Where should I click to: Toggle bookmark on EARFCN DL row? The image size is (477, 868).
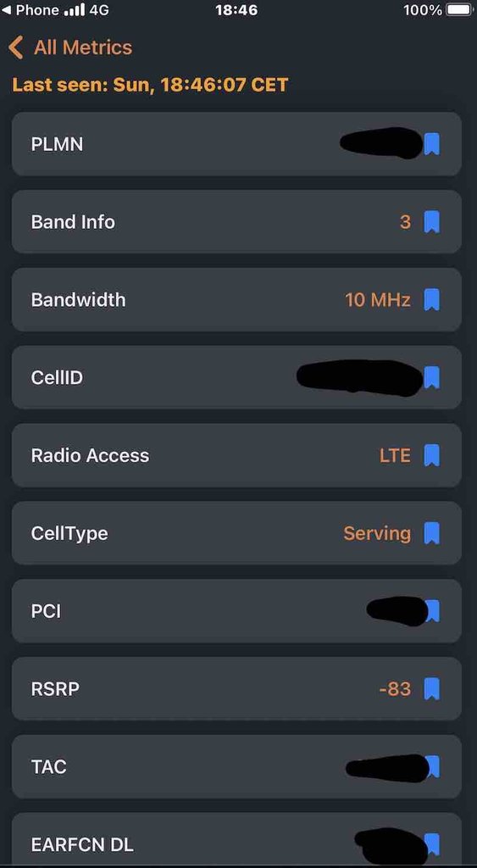click(x=433, y=845)
